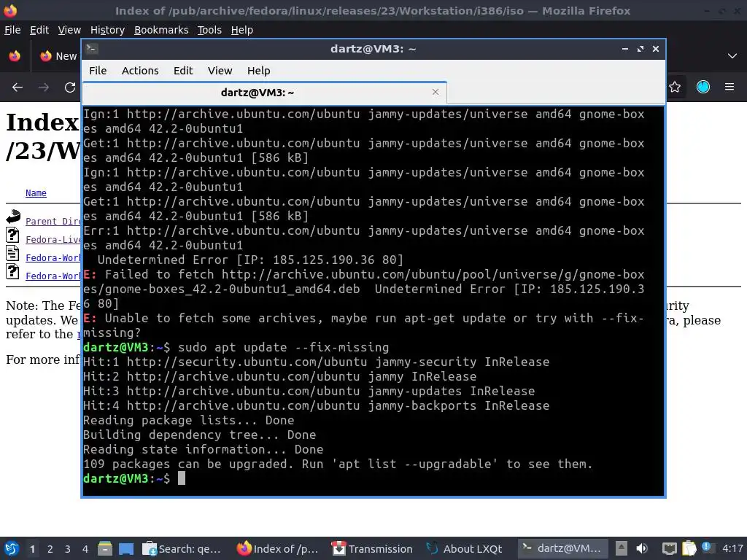Click the update notification tray icon
The height and width of the screenshot is (560, 747).
pos(706,548)
